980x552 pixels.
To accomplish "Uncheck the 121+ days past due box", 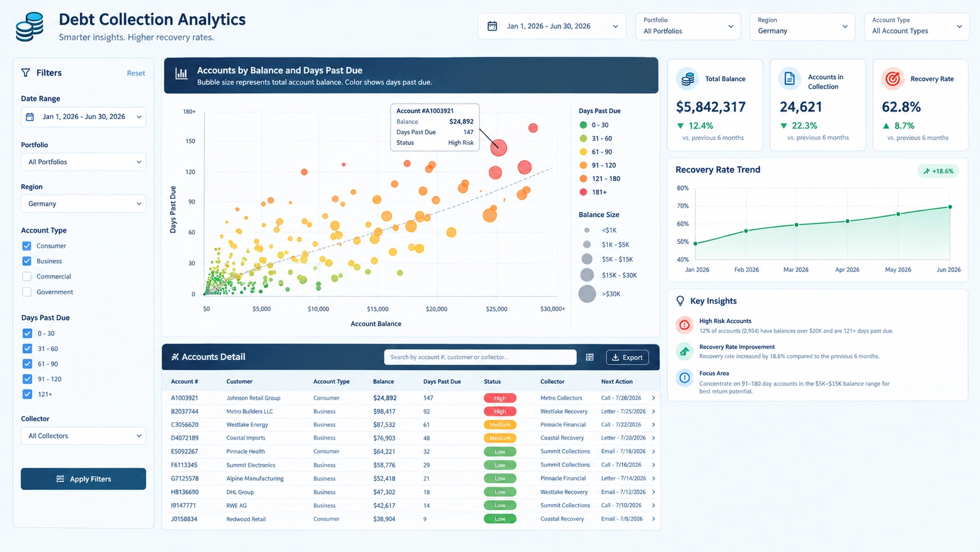I will [27, 394].
